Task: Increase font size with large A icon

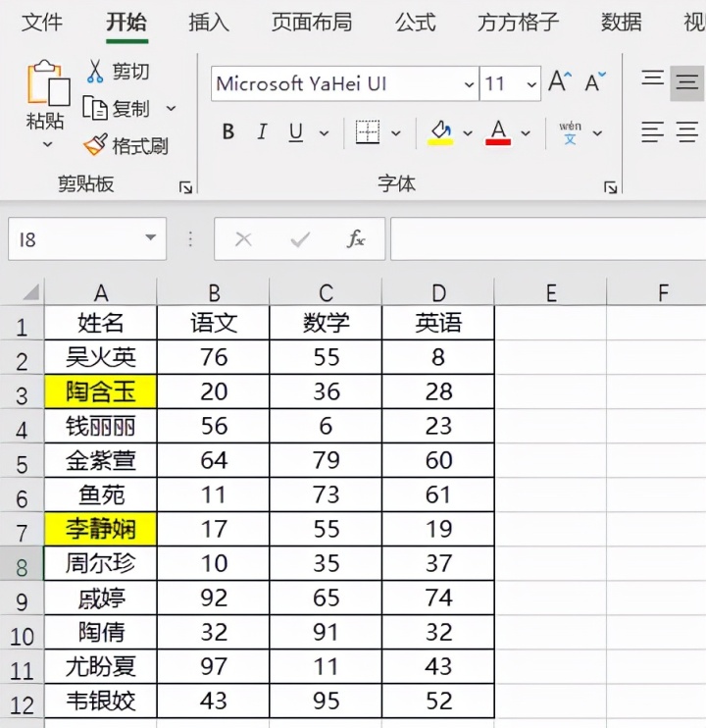Action: click(560, 82)
